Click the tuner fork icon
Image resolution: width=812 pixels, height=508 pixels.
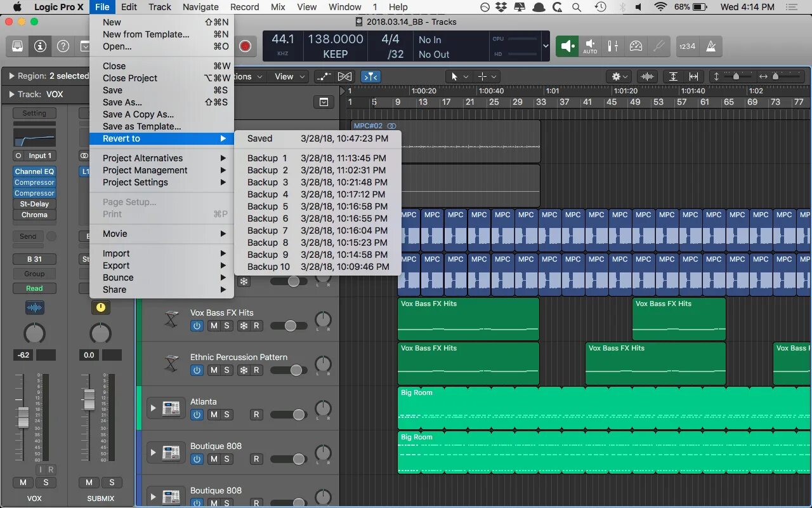coord(659,46)
